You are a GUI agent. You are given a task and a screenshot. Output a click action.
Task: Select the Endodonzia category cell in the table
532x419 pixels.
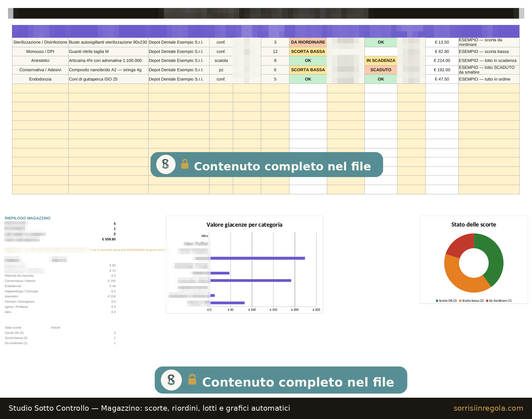pyautogui.click(x=40, y=79)
